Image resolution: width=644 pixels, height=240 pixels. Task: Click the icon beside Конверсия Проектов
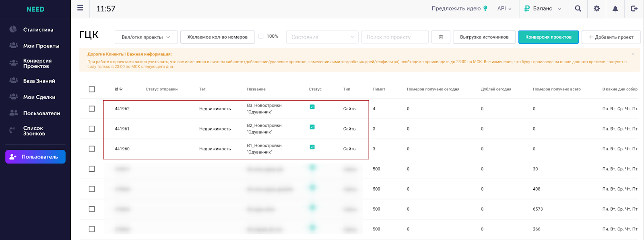[x=14, y=63]
